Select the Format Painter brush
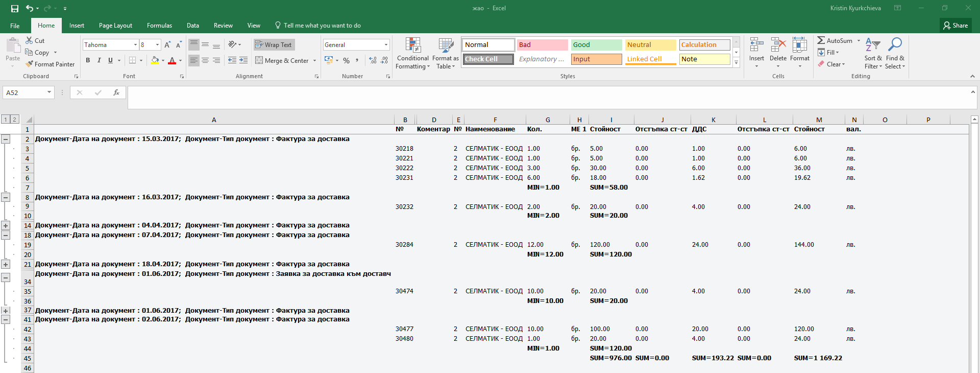This screenshot has width=980, height=373. click(x=51, y=64)
